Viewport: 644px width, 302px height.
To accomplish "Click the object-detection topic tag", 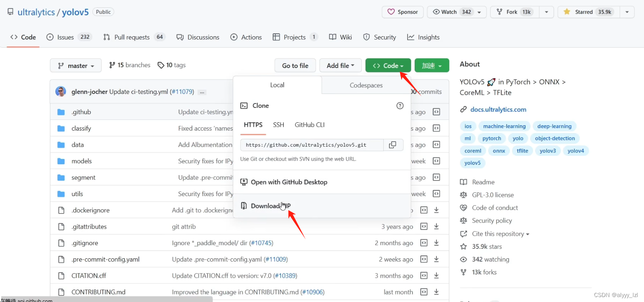I will pyautogui.click(x=555, y=138).
